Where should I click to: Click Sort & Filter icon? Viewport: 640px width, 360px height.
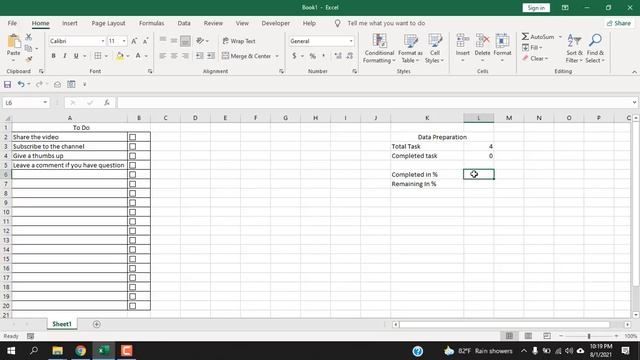[574, 41]
